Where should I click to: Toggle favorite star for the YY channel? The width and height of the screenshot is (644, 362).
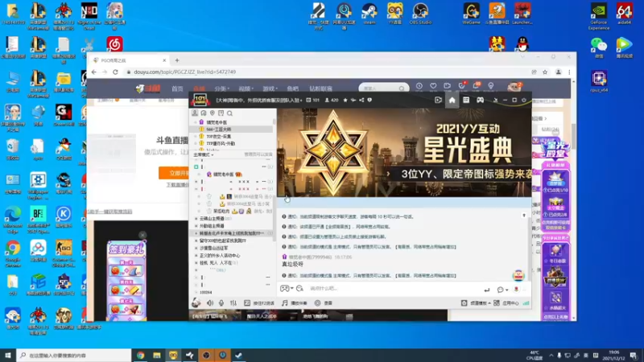click(x=345, y=100)
